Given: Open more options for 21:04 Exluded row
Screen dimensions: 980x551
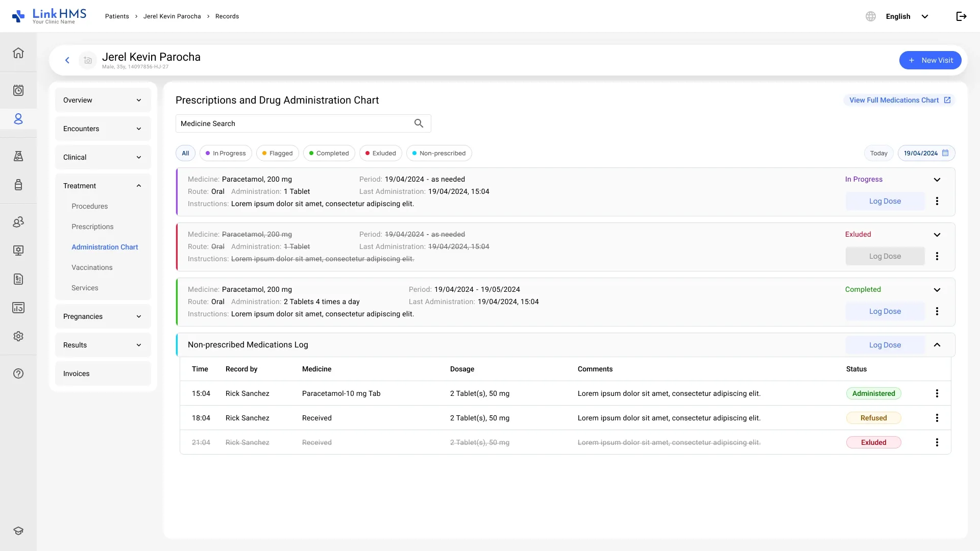Looking at the screenshot, I should [x=937, y=442].
